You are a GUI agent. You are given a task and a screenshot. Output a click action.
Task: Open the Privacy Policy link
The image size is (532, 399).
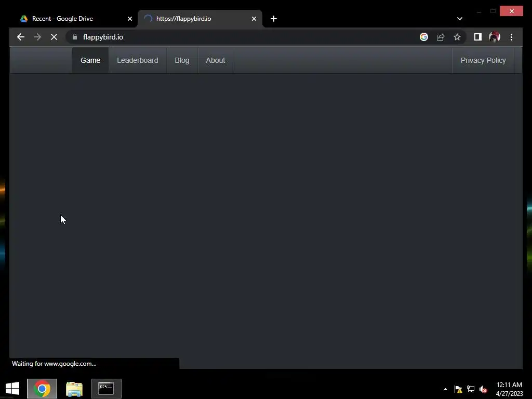[483, 60]
